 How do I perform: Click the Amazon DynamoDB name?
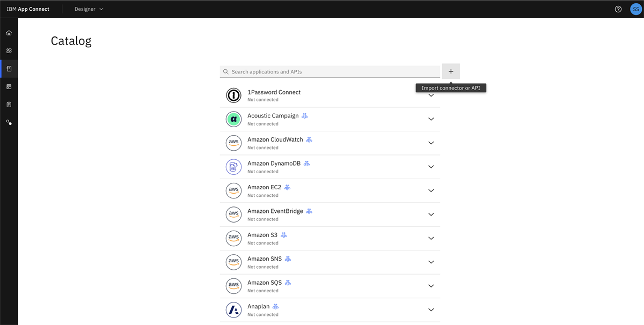coord(274,164)
